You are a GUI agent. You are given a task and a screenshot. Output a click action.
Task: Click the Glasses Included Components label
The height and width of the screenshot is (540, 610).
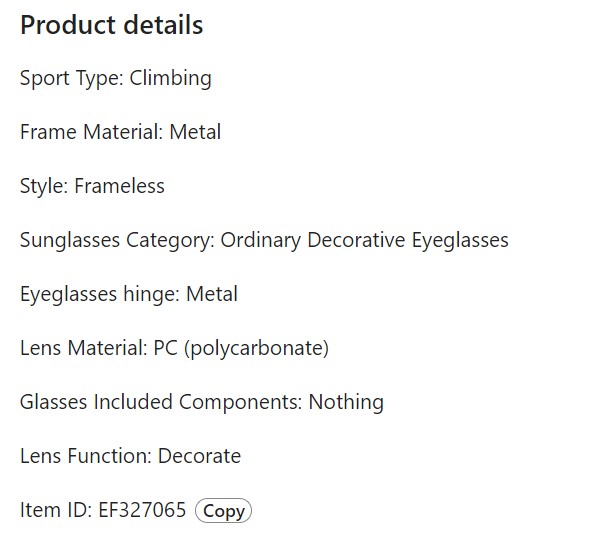[161, 402]
